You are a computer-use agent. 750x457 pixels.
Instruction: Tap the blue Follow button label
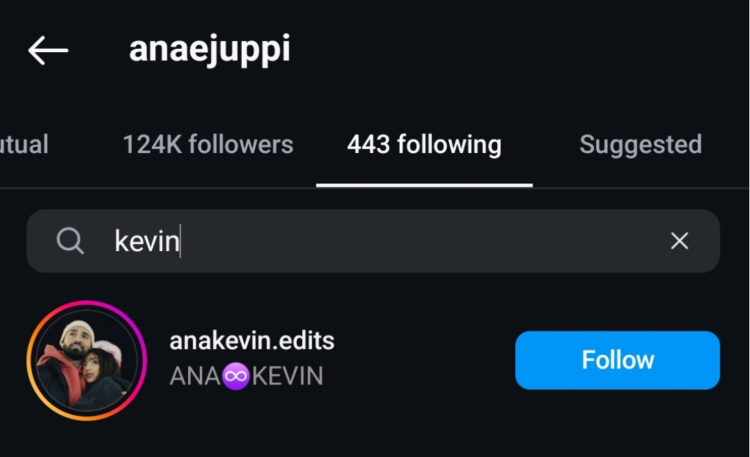coord(618,360)
